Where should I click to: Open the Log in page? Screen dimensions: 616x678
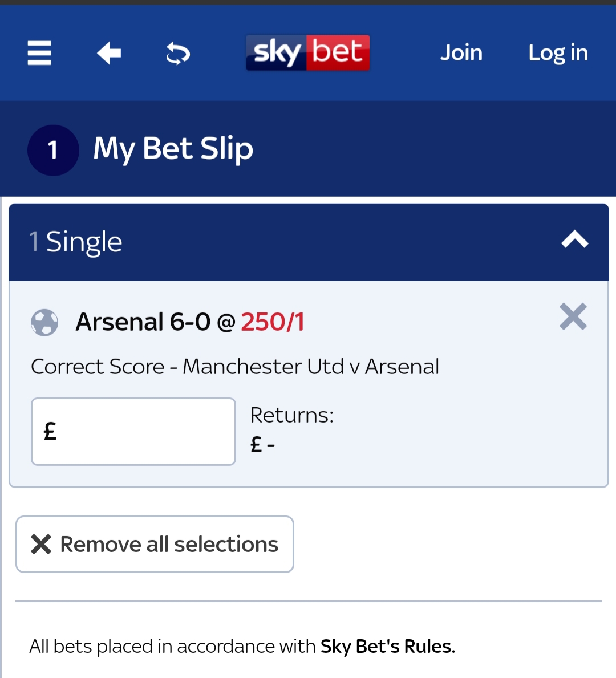(558, 53)
